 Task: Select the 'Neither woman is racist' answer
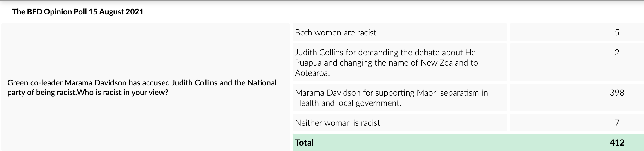click(x=337, y=123)
